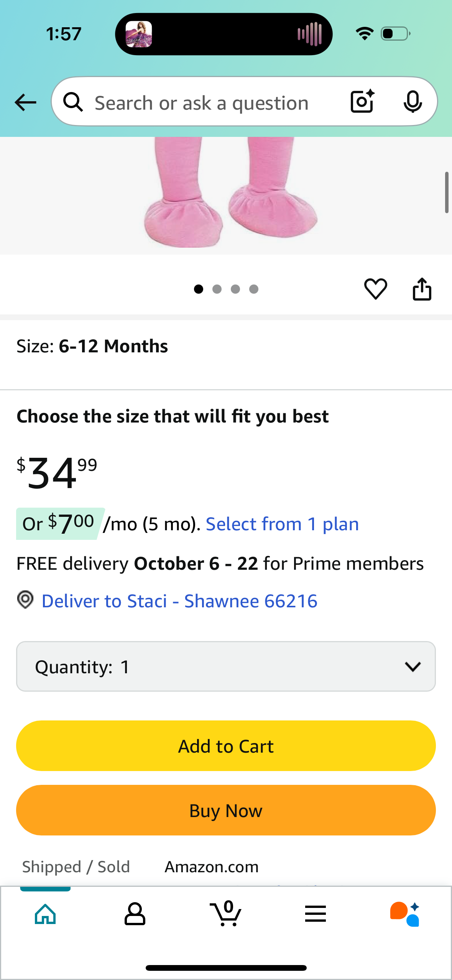Open the hamburger menu tab
452x980 pixels.
(316, 914)
